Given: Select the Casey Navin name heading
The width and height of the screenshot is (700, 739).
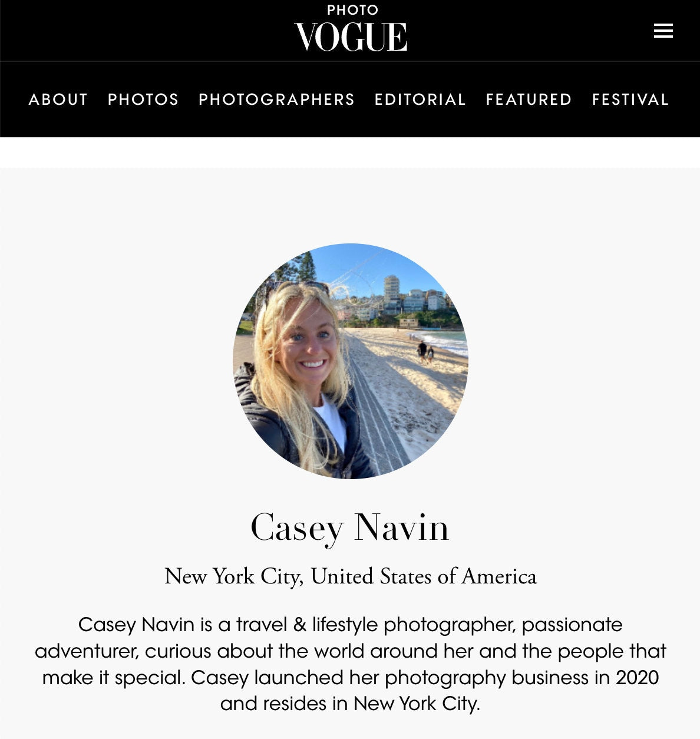Looking at the screenshot, I should 350,527.
